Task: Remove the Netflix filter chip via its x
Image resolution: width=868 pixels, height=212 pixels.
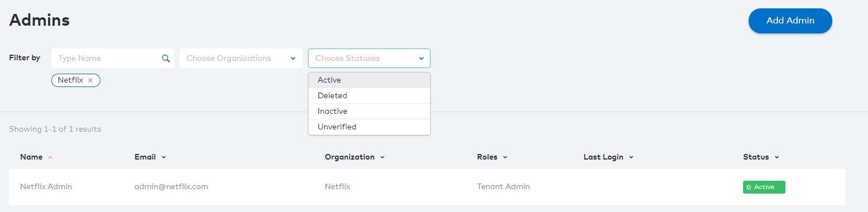Action: (90, 80)
